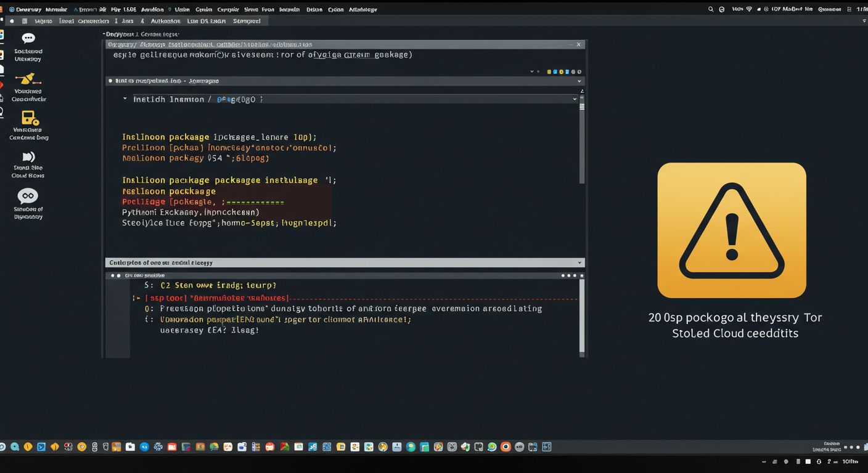The image size is (868, 473).
Task: Toggle the white dot in second toolbar row
Action: [12, 21]
